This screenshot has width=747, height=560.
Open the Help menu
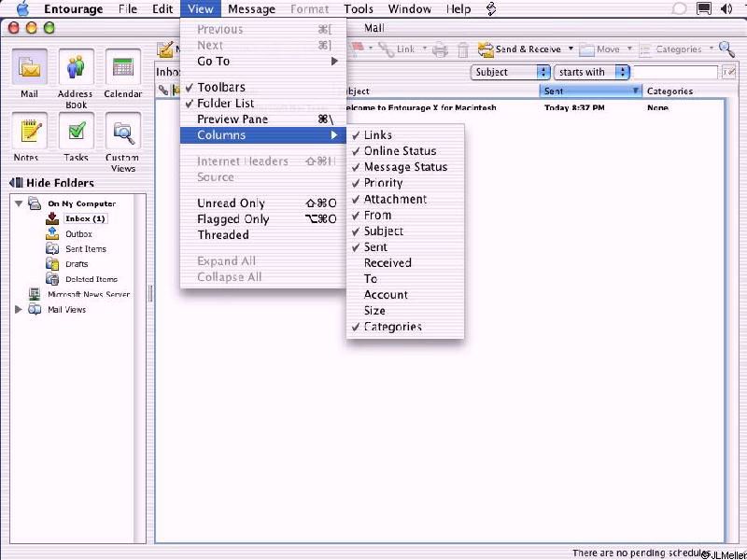coord(458,9)
